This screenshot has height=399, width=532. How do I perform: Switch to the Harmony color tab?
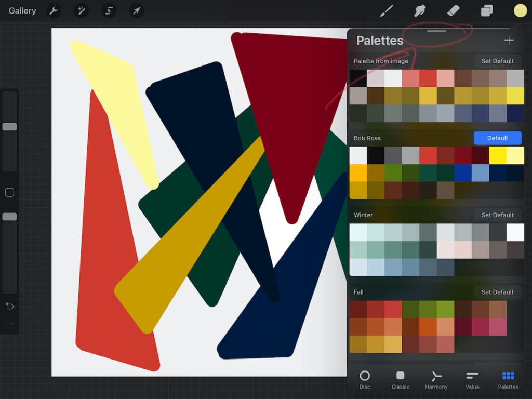(x=436, y=379)
